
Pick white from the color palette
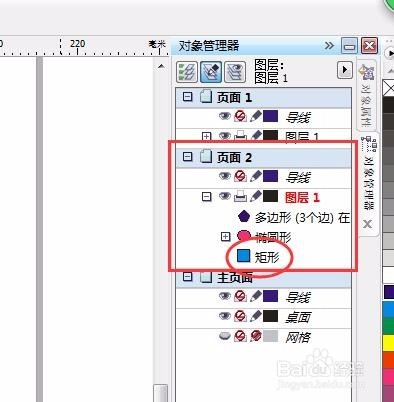(388, 275)
